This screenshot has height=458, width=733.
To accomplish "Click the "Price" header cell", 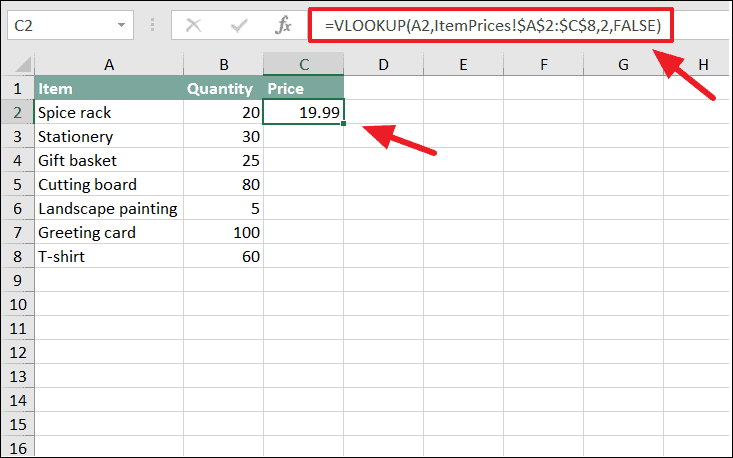I will [304, 88].
